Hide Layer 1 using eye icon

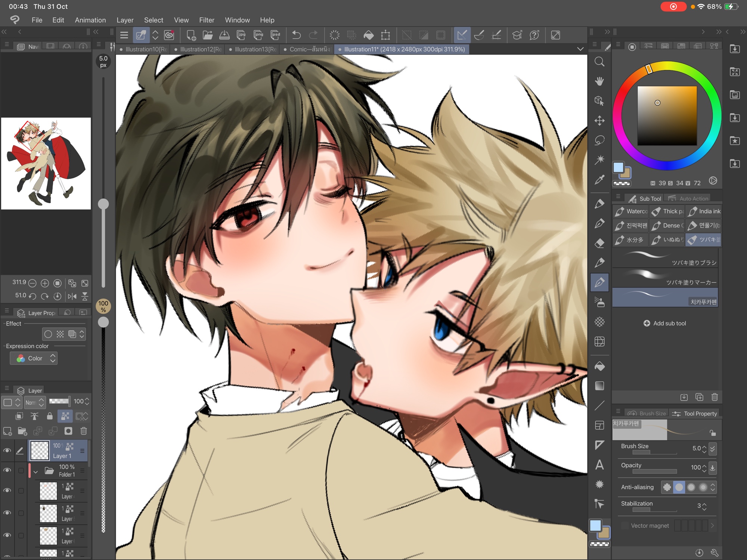coord(7,451)
